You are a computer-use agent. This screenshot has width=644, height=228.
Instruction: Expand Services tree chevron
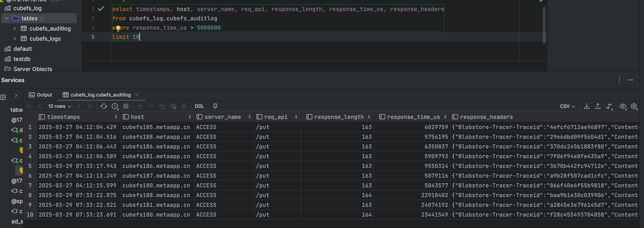tap(16, 95)
